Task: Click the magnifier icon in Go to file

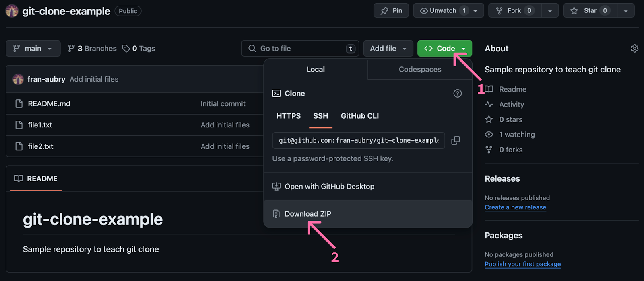Action: [252, 49]
